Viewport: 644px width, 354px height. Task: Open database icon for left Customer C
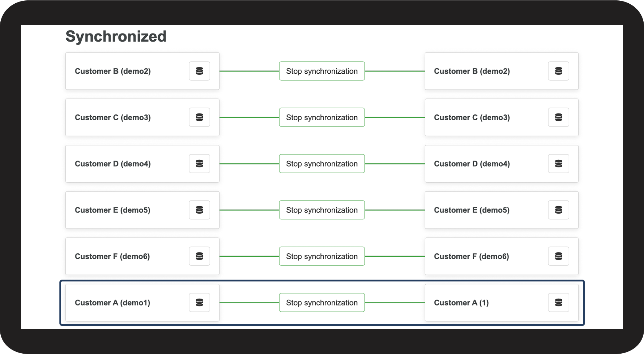point(199,117)
